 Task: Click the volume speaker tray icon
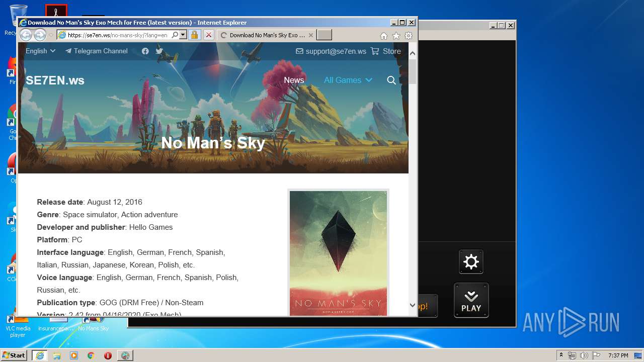click(x=584, y=355)
